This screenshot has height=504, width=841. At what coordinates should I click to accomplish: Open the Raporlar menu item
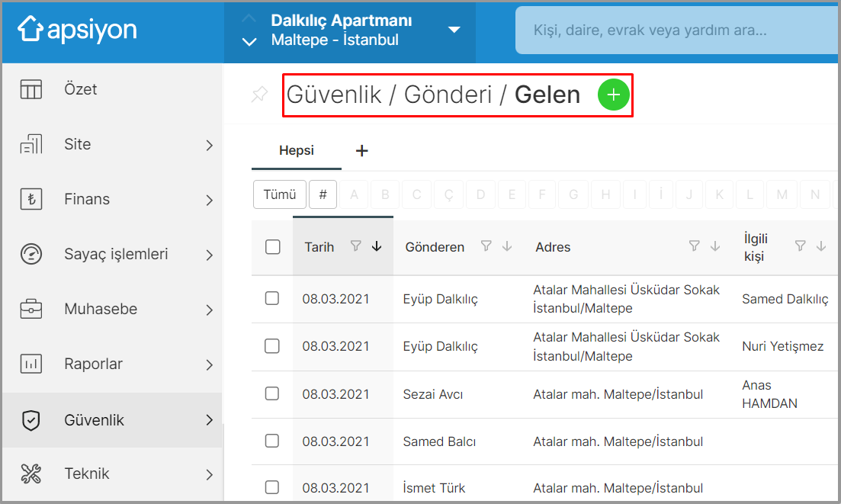point(112,364)
